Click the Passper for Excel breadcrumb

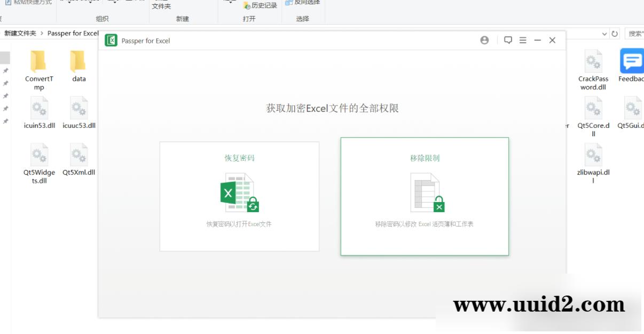click(x=74, y=34)
